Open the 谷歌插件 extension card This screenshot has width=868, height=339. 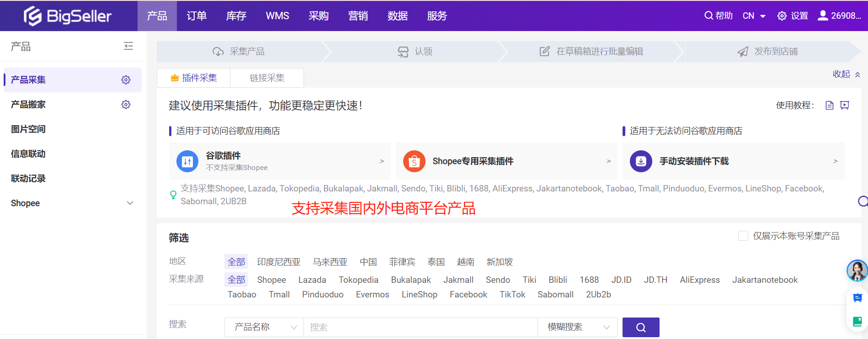tap(280, 161)
